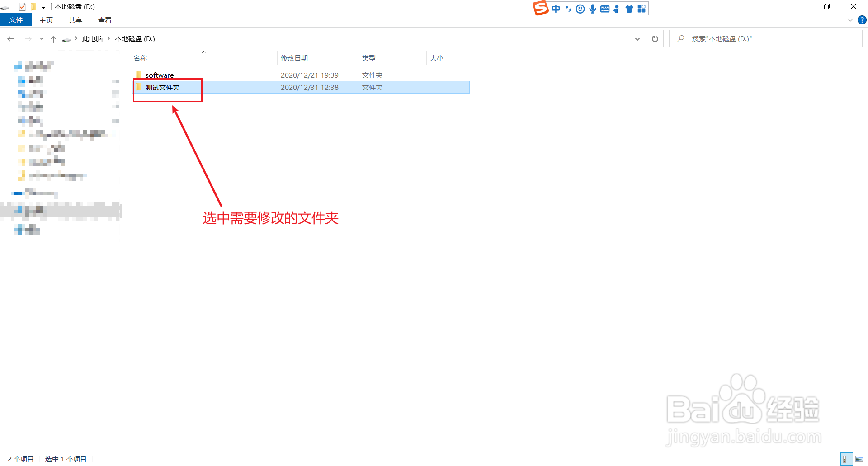Switch to large icons view button
The height and width of the screenshot is (466, 868).
click(859, 459)
